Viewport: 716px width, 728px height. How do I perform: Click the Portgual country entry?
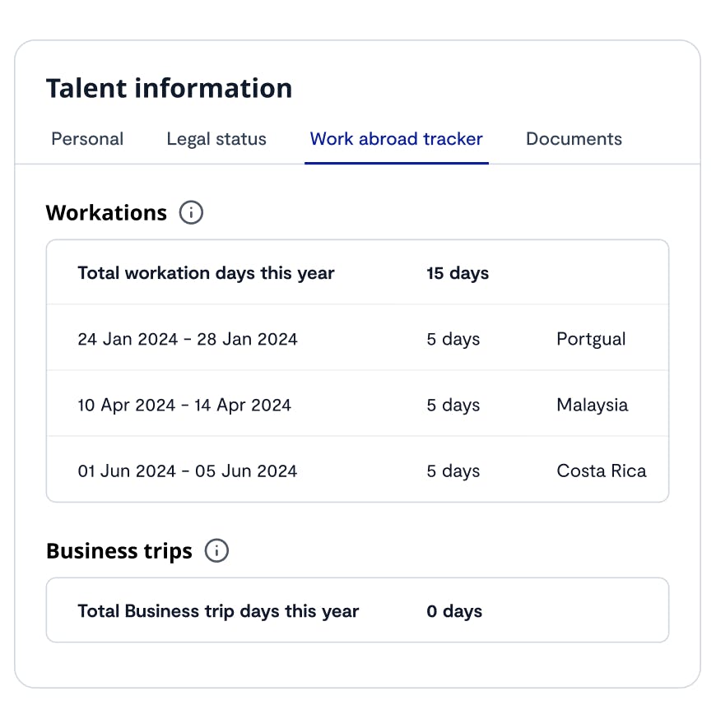tap(591, 339)
